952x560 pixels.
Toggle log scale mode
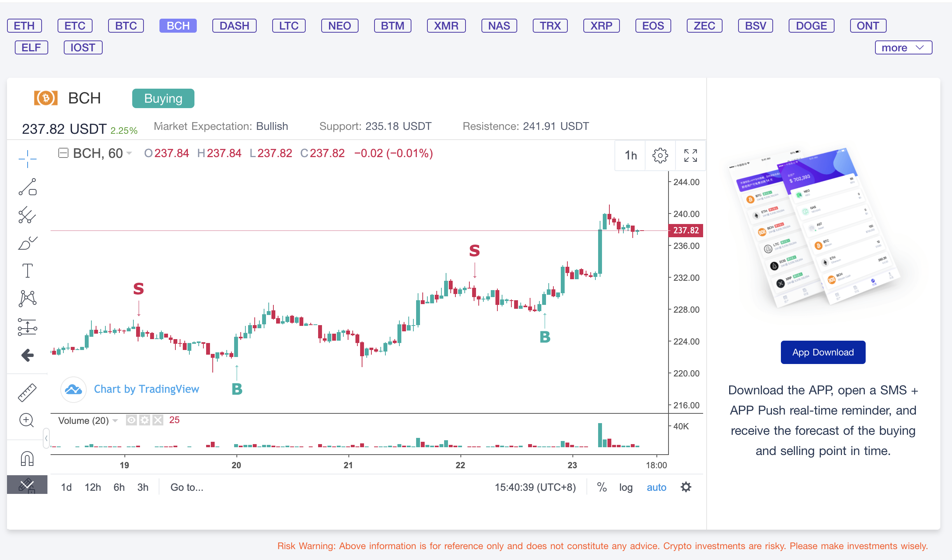626,487
